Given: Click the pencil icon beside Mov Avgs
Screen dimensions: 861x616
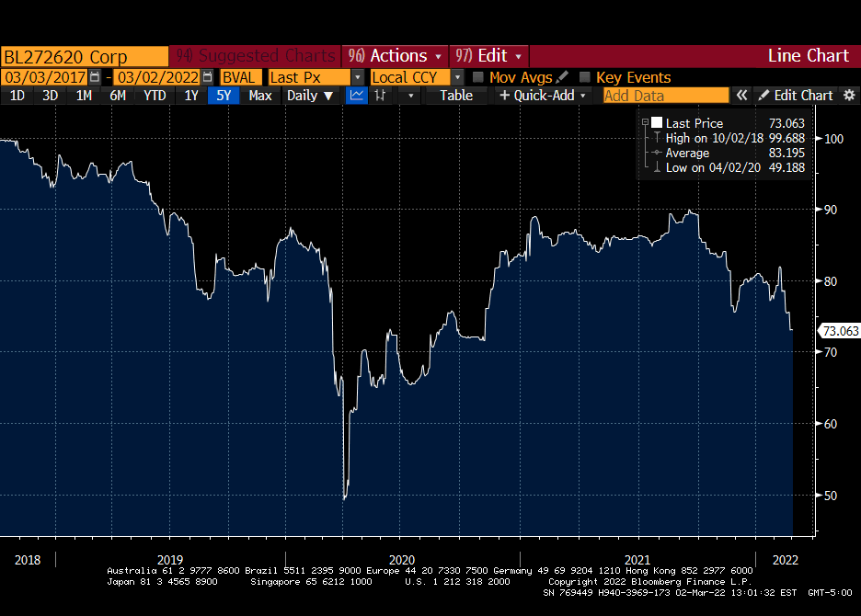Looking at the screenshot, I should tap(562, 77).
